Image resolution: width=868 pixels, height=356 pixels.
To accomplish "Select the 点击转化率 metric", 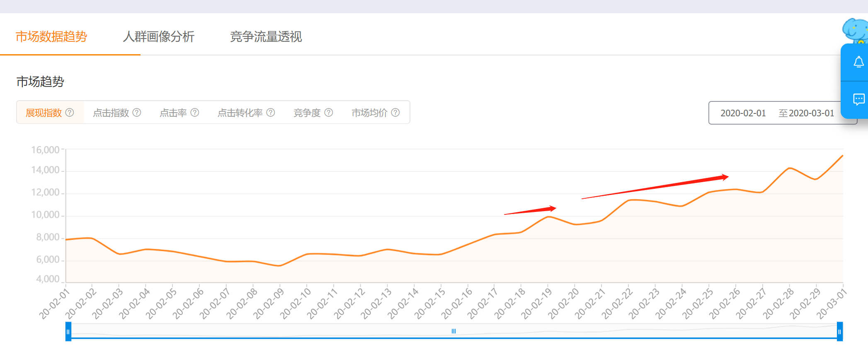I will coord(240,113).
